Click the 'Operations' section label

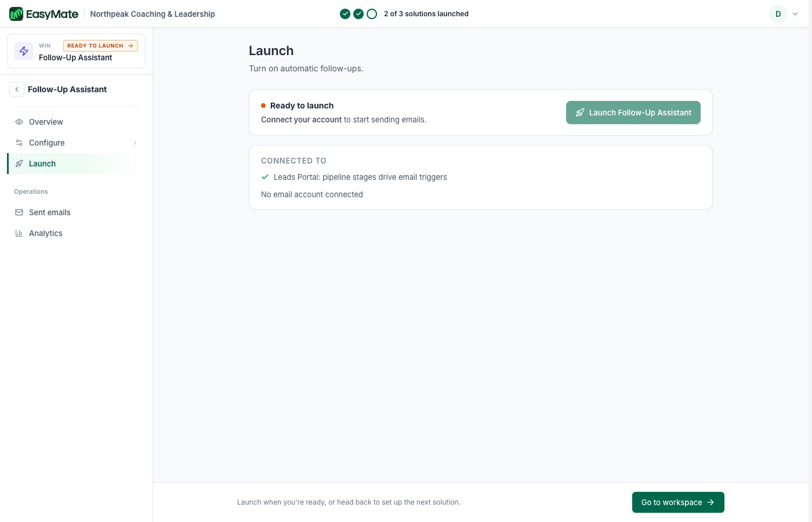(x=31, y=191)
